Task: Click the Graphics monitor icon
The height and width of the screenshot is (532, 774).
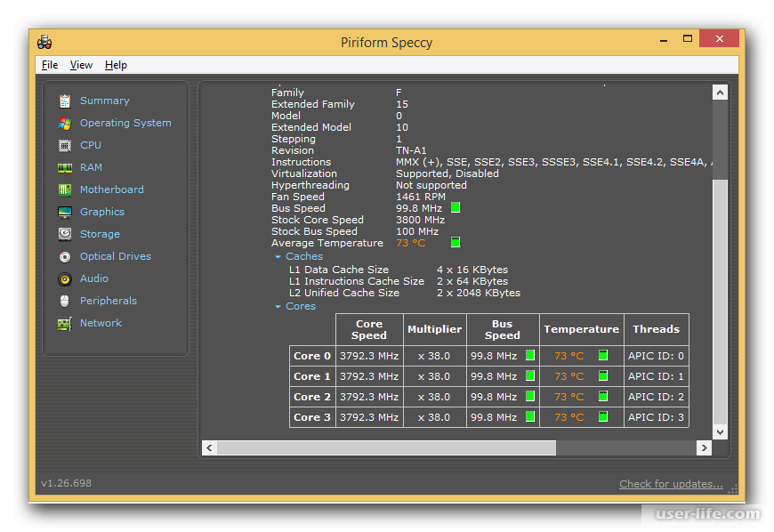Action: pos(65,213)
